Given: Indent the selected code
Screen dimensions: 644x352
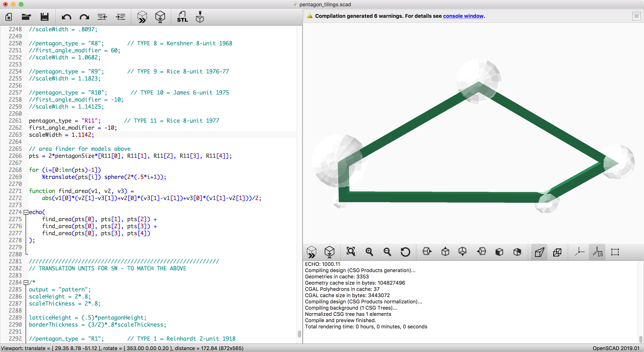Looking at the screenshot, I should (120, 17).
